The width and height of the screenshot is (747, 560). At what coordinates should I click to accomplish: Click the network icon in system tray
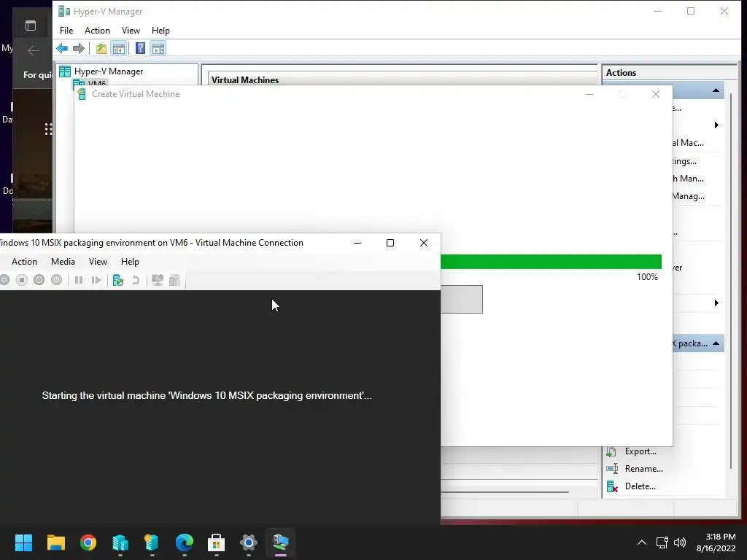[662, 542]
